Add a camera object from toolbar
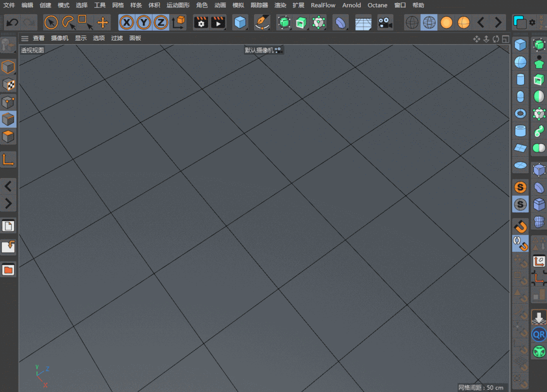The height and width of the screenshot is (392, 547). (x=385, y=22)
